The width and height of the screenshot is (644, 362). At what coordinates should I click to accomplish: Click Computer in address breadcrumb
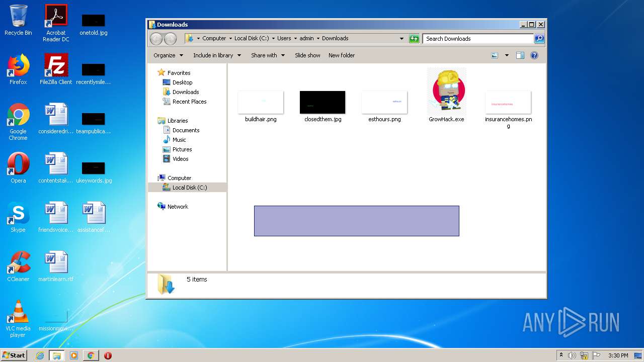(214, 38)
